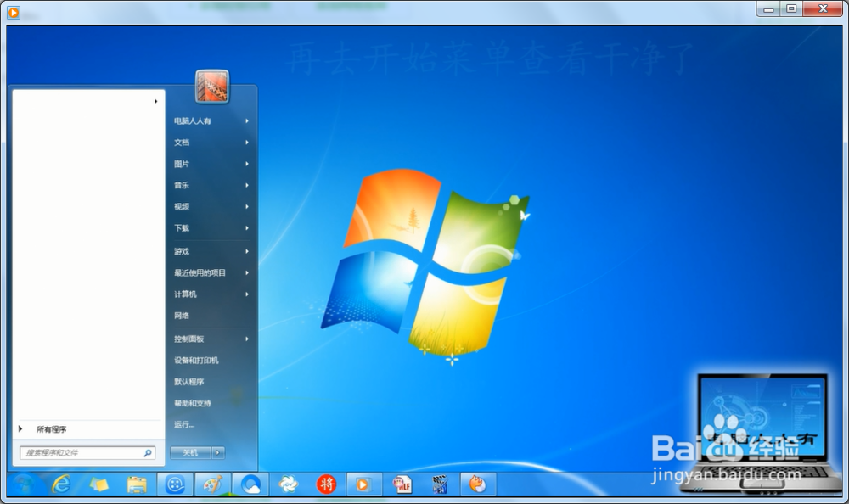The width and height of the screenshot is (849, 504).
Task: Expand jump list arrow in pinned programs pane
Action: tap(155, 101)
